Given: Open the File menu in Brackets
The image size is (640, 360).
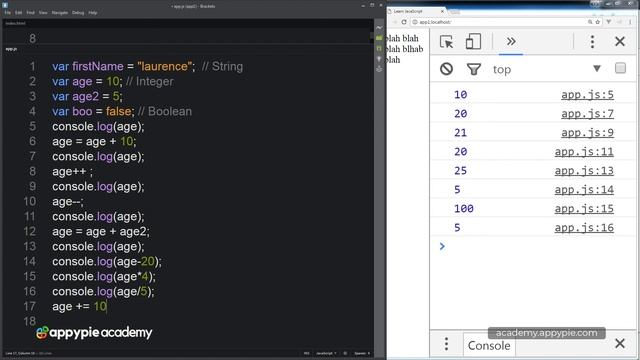Looking at the screenshot, I should coord(7,13).
